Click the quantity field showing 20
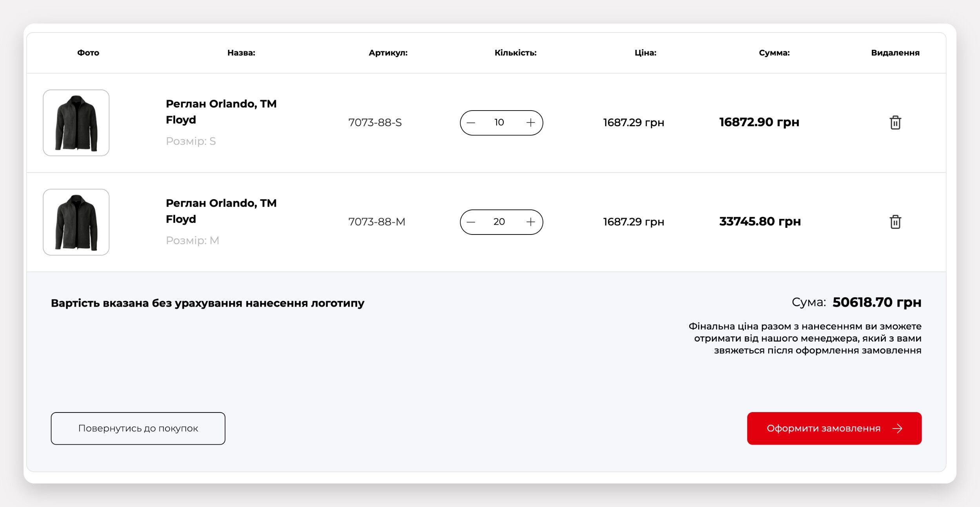Image resolution: width=980 pixels, height=507 pixels. click(499, 222)
